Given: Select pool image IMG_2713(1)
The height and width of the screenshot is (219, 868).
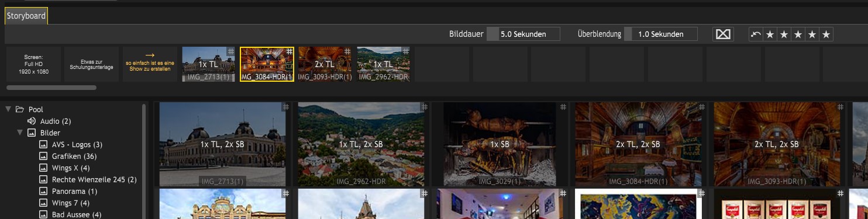Looking at the screenshot, I should coord(222,144).
